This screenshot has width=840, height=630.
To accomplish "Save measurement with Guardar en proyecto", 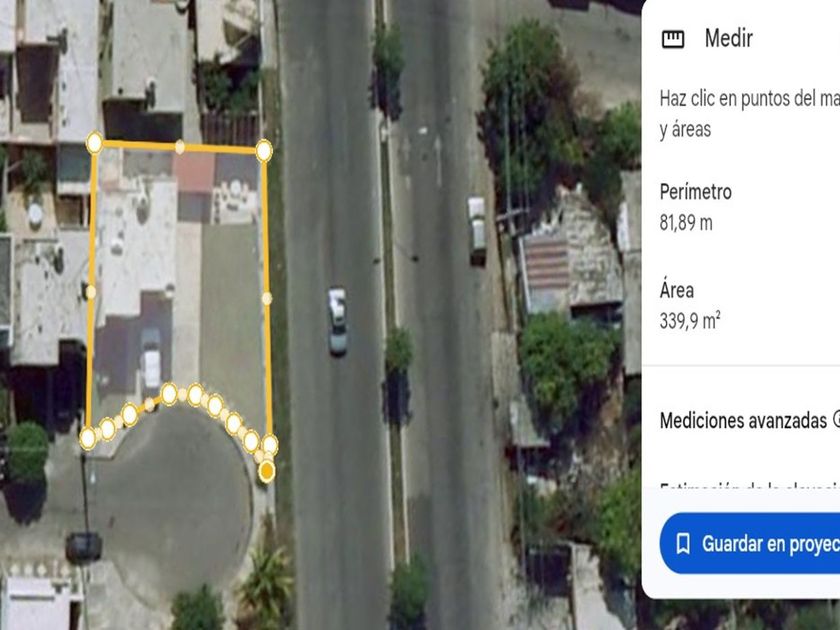I will point(749,543).
